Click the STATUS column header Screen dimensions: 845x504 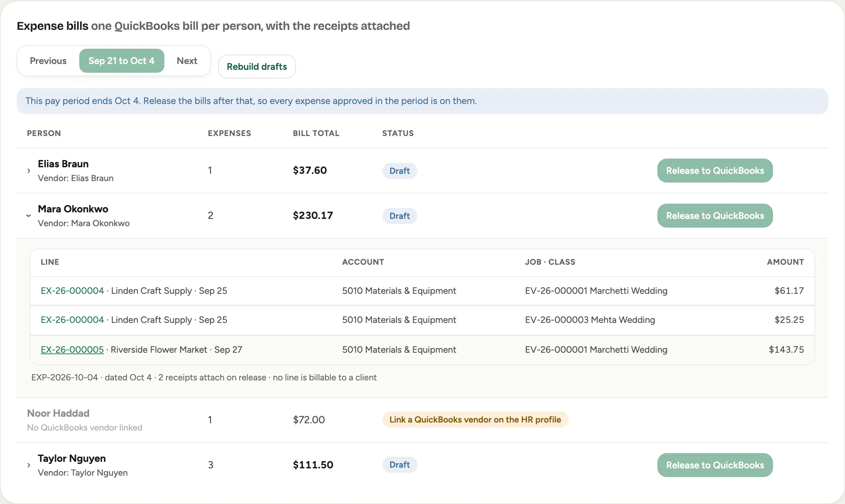(x=398, y=133)
